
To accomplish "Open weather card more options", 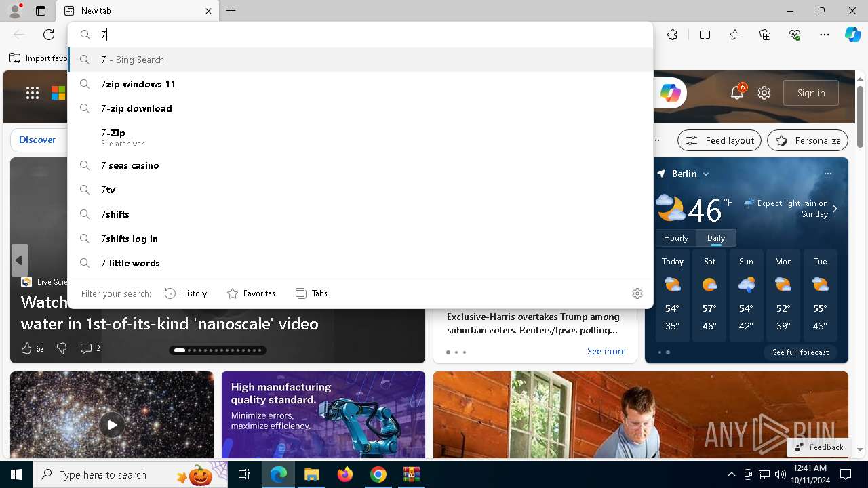I will click(x=828, y=174).
